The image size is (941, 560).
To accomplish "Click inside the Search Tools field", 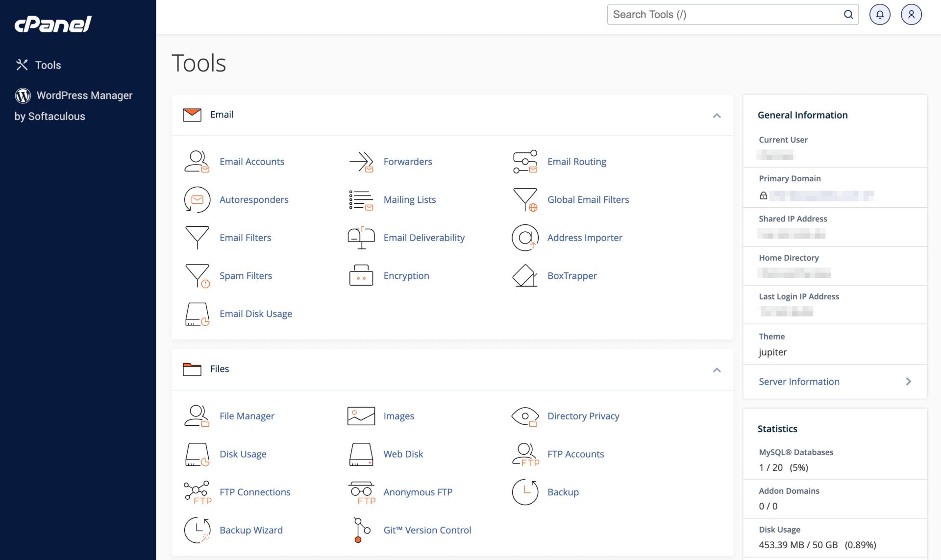I will pos(711,14).
